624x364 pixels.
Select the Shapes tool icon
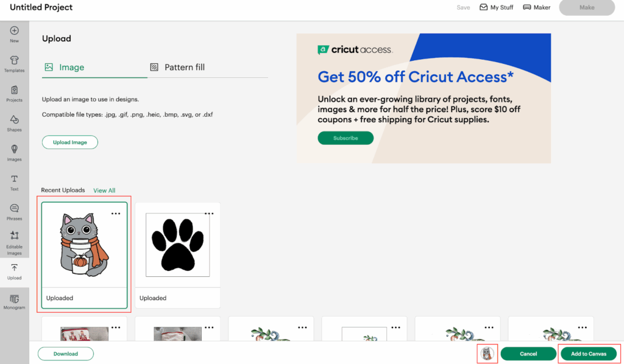[14, 120]
